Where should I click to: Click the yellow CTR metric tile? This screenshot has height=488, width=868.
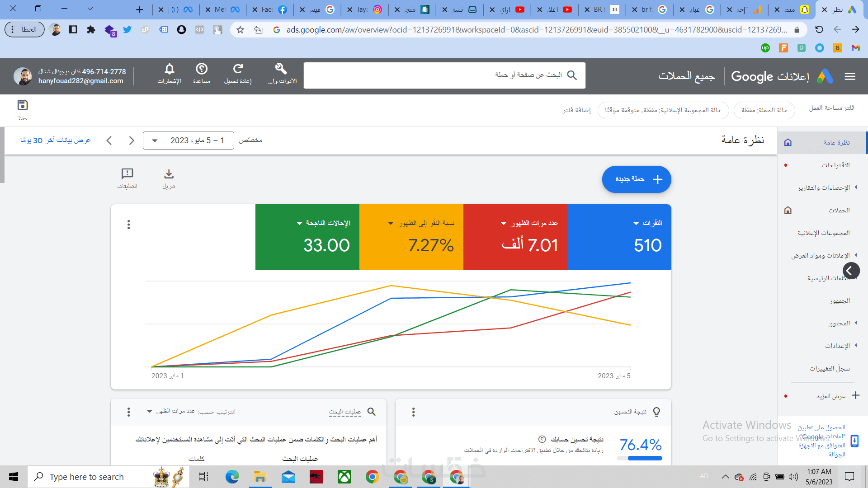[411, 237]
